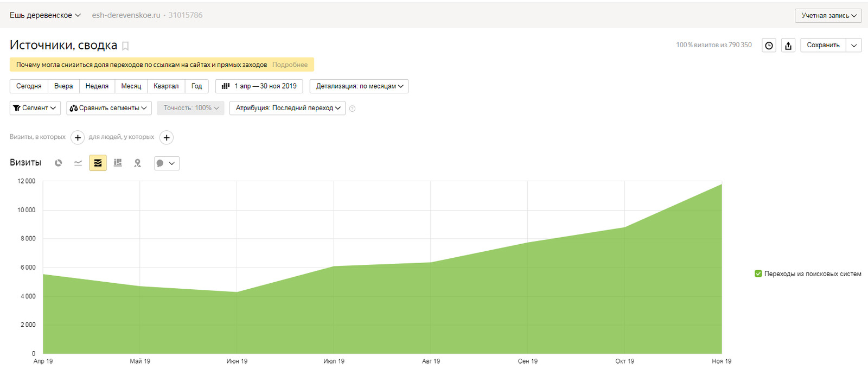Switch to the pie chart view
The image size is (868, 375).
pyautogui.click(x=59, y=163)
